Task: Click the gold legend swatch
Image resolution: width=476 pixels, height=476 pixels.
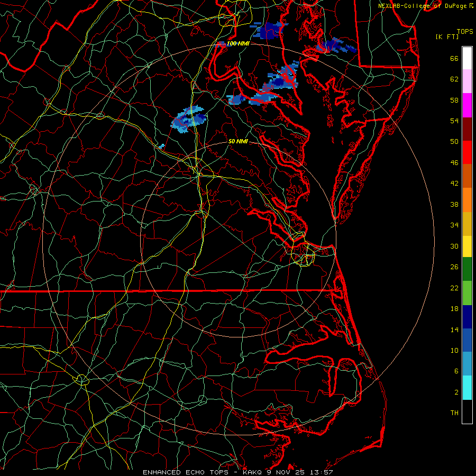Action: (467, 224)
